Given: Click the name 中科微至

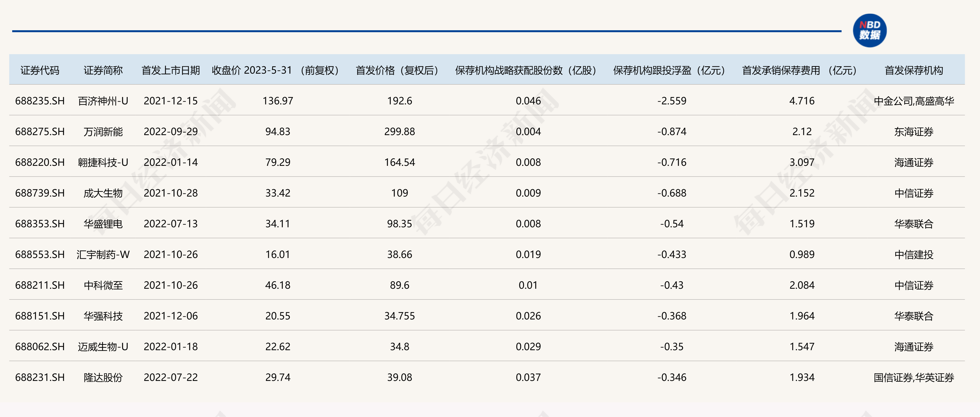Looking at the screenshot, I should [x=103, y=285].
